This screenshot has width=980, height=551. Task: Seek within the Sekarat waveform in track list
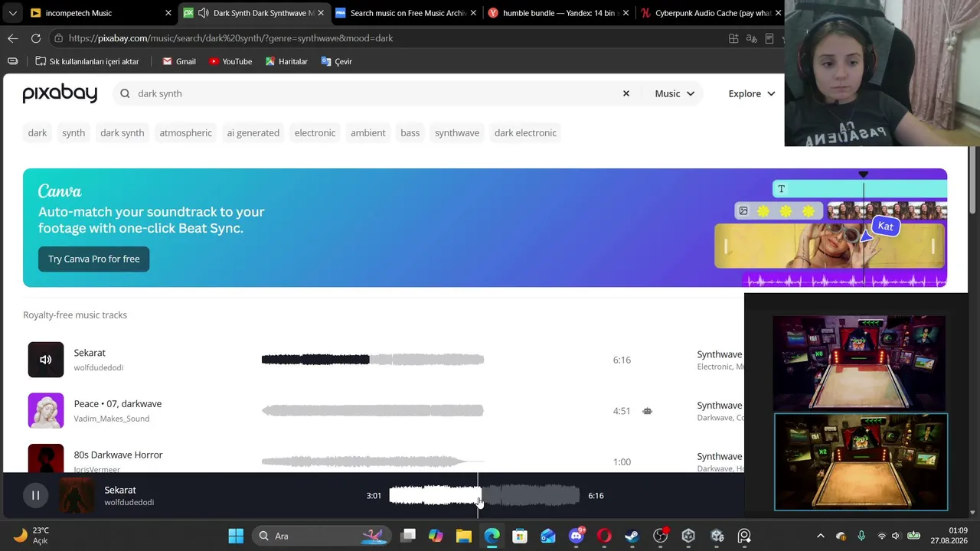pos(373,360)
